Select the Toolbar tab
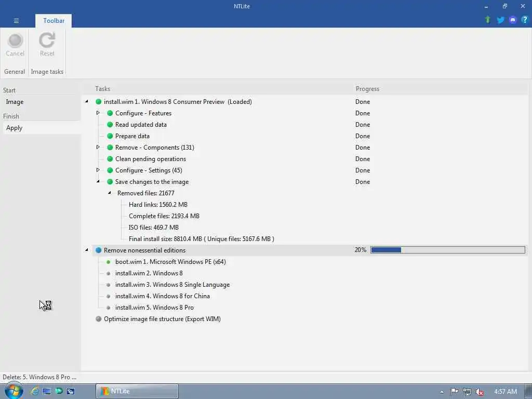Viewport: 532px width, 399px height. (54, 21)
